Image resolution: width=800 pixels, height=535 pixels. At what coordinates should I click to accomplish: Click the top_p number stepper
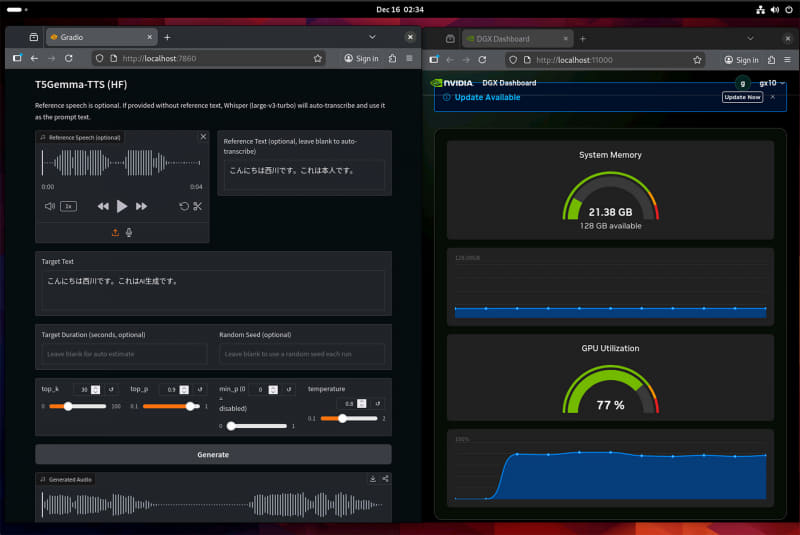click(x=184, y=390)
